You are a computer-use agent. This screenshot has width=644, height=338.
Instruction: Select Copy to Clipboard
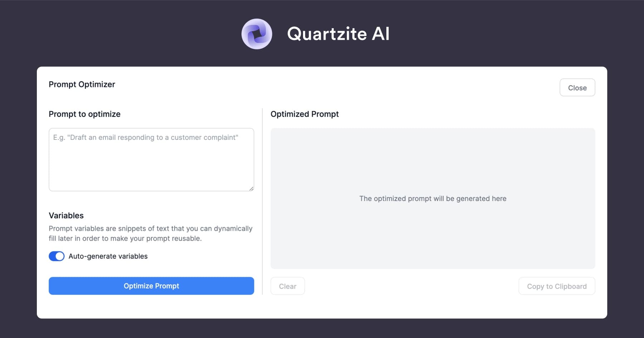coord(557,286)
